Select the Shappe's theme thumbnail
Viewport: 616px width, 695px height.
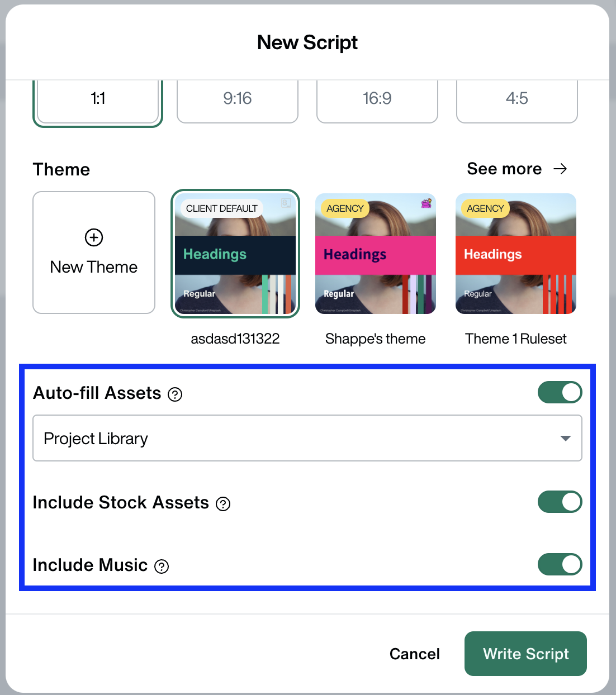(x=376, y=254)
